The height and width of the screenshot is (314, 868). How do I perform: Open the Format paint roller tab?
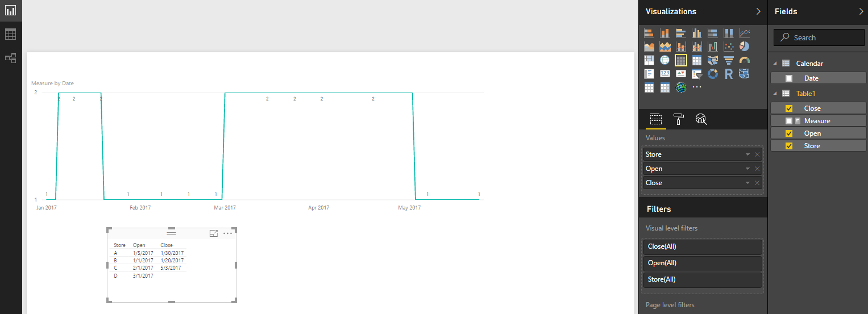pyautogui.click(x=679, y=119)
